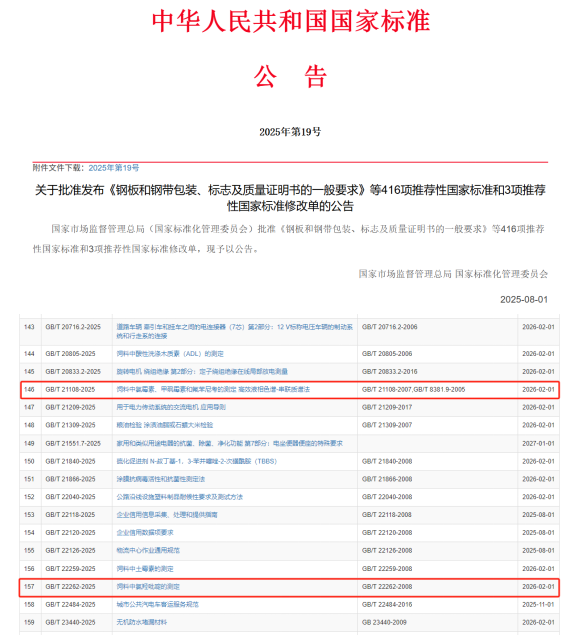The image size is (579, 640).
Task: Select the announcement number 2025年第19号 heading
Action: point(290,132)
